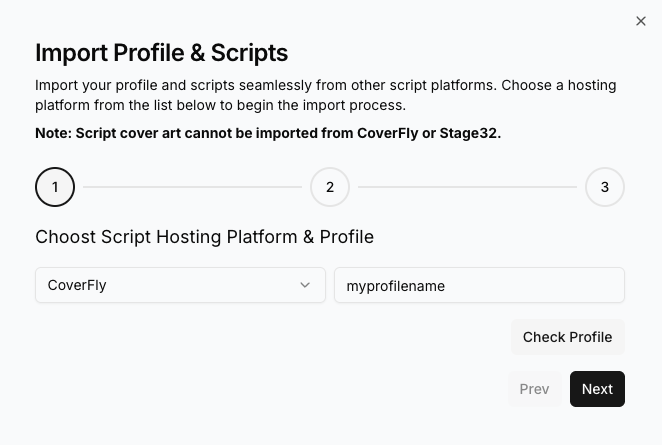Click the Prev button
Image resolution: width=662 pixels, height=445 pixels.
(534, 389)
